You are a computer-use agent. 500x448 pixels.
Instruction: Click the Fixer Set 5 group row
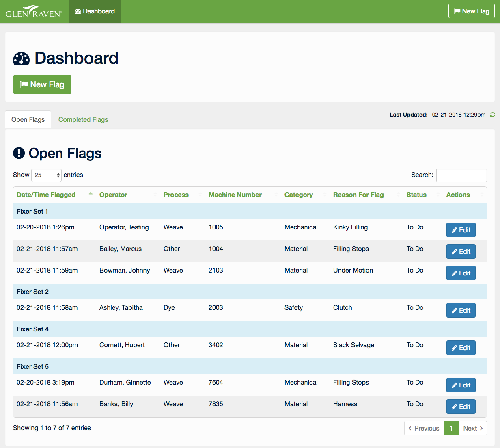pyautogui.click(x=250, y=366)
